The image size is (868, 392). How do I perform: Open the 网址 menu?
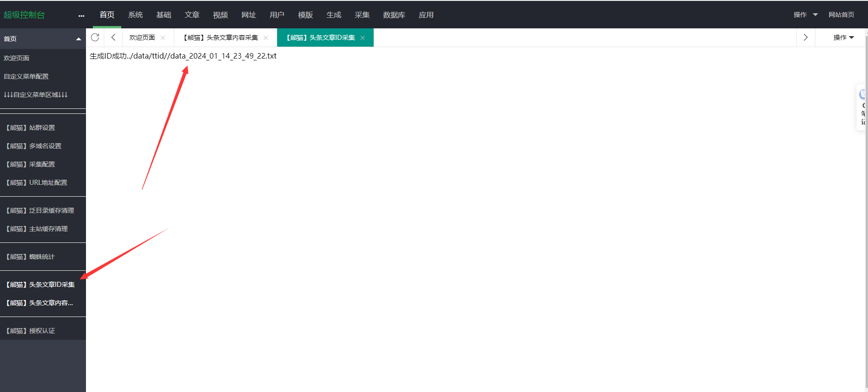coord(249,15)
